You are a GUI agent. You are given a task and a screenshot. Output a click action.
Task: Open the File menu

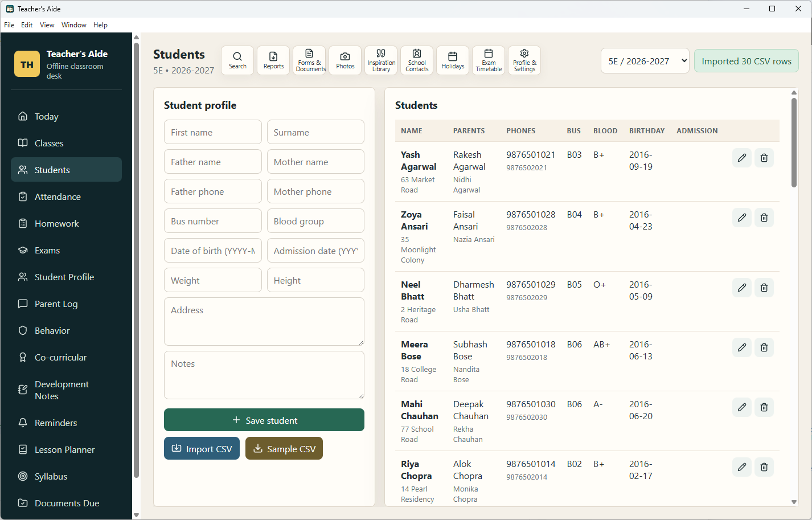tap(9, 25)
